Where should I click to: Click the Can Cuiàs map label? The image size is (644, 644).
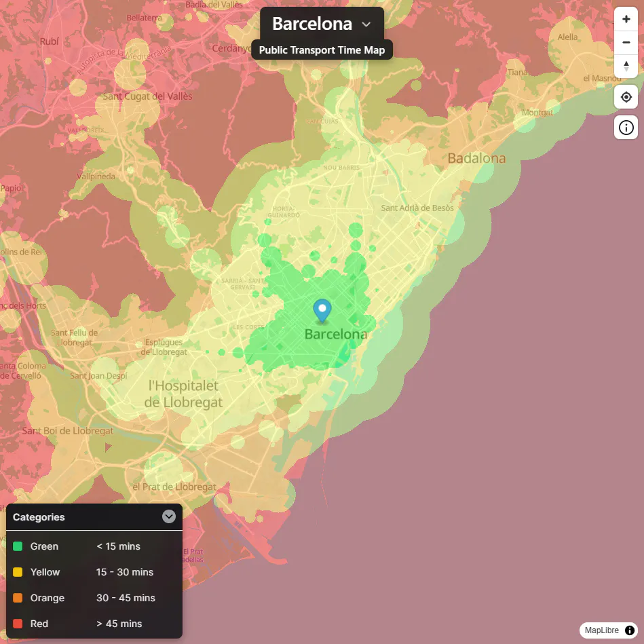322,121
